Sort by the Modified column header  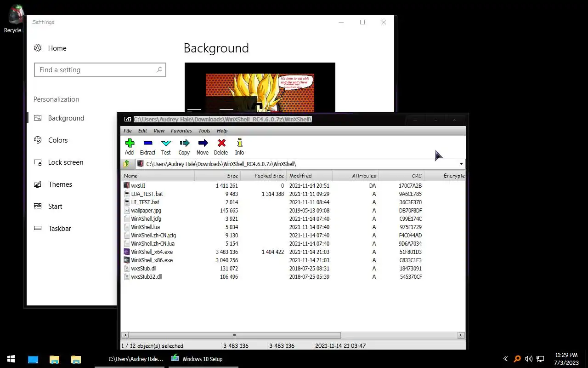click(309, 176)
